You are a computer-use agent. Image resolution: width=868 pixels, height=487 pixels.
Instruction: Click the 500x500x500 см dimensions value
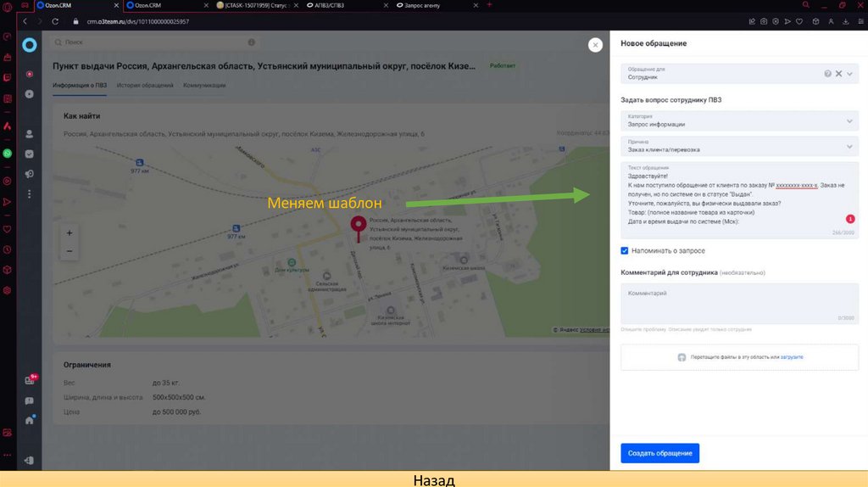point(179,397)
